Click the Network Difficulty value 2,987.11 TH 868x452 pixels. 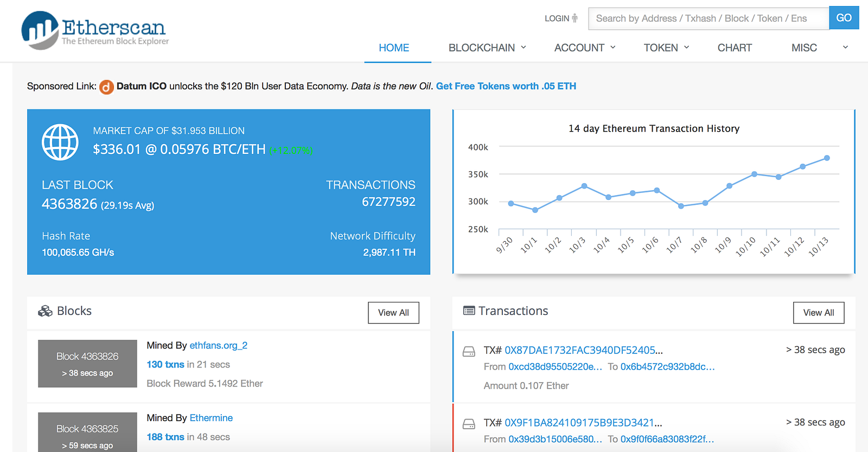390,253
